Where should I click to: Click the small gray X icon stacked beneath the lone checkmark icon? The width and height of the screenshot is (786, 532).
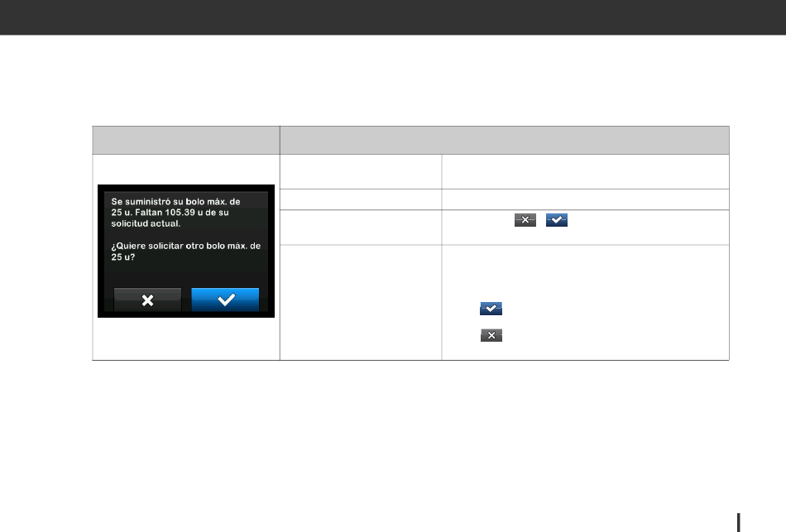coord(491,335)
